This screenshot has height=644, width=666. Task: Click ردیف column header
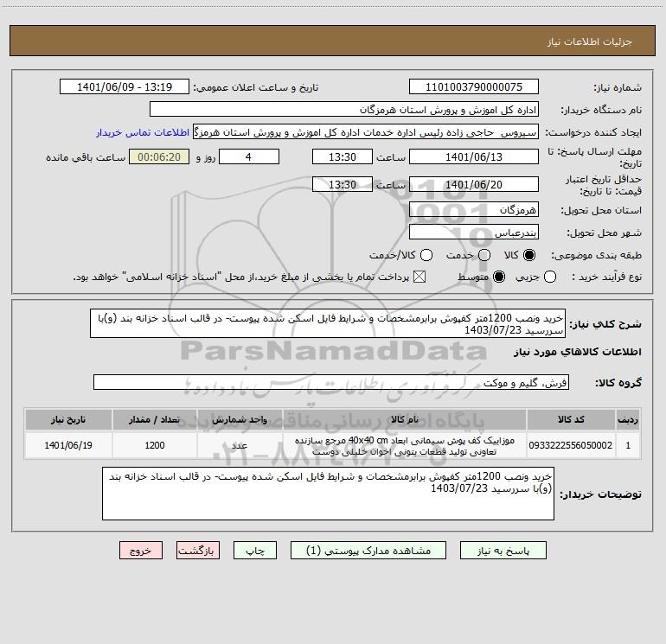tap(628, 419)
